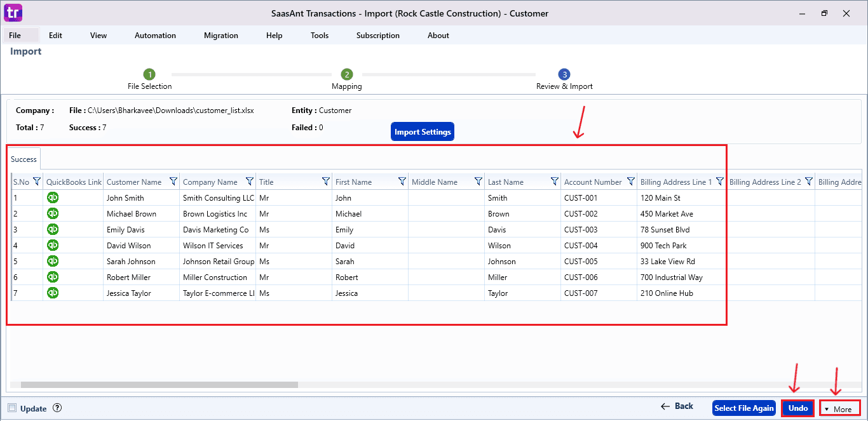Click Select File Again button
Screen dimensions: 868x421
coord(744,408)
